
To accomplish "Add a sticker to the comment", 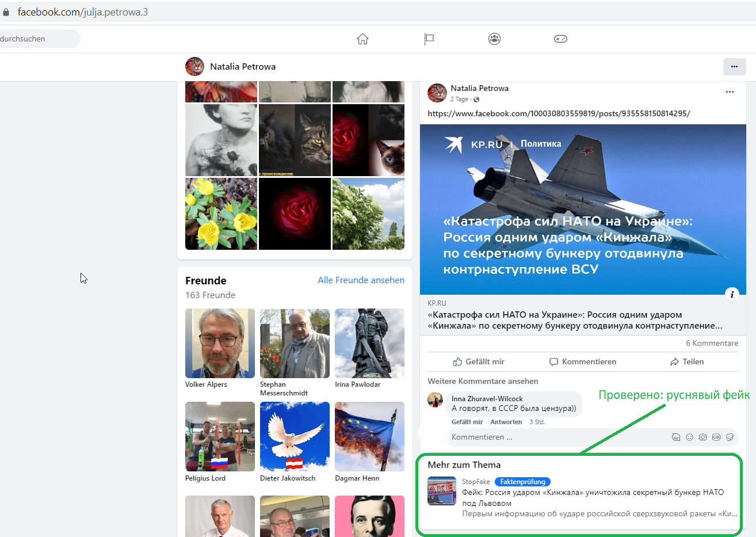I will 730,437.
